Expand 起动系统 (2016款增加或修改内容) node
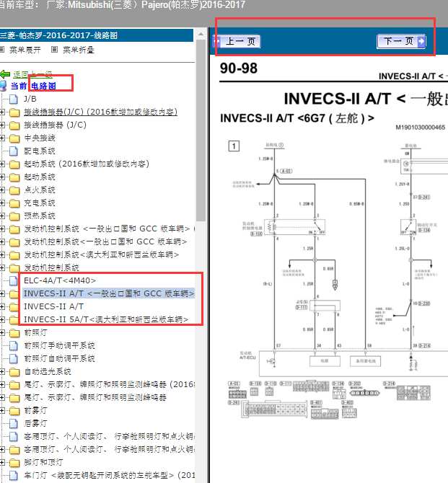 coord(2,164)
